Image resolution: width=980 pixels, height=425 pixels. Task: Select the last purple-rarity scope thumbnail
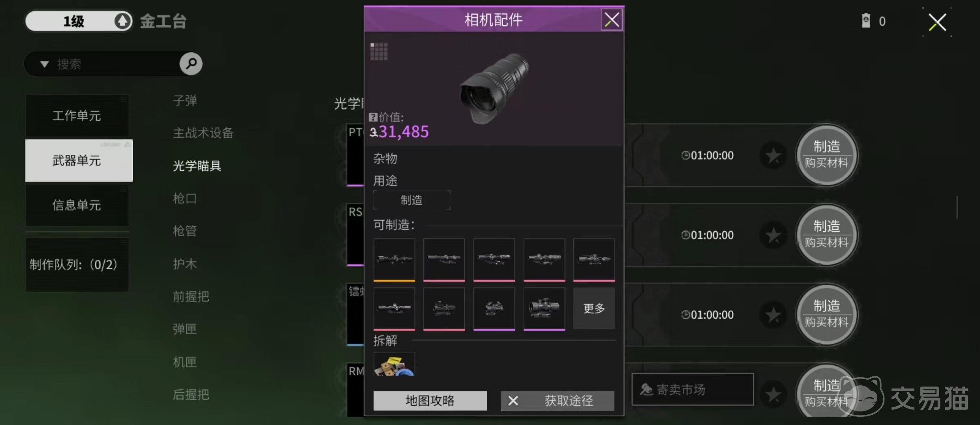point(544,309)
